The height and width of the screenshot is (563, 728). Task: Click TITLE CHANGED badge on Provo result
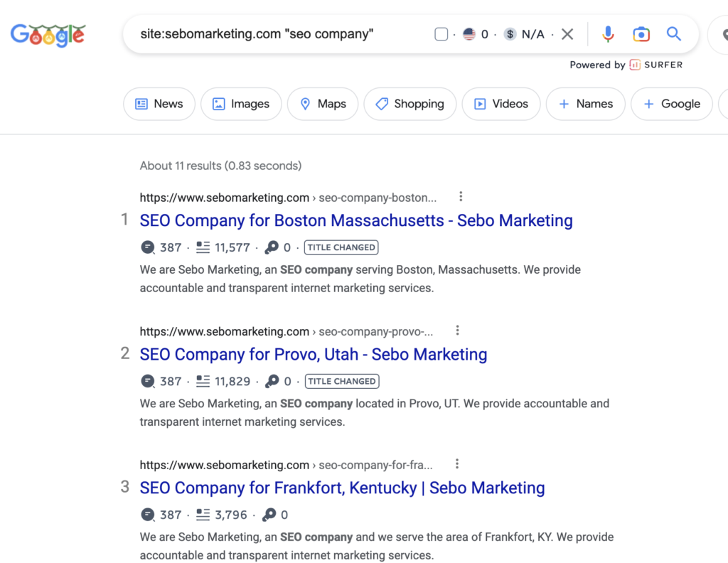click(342, 381)
